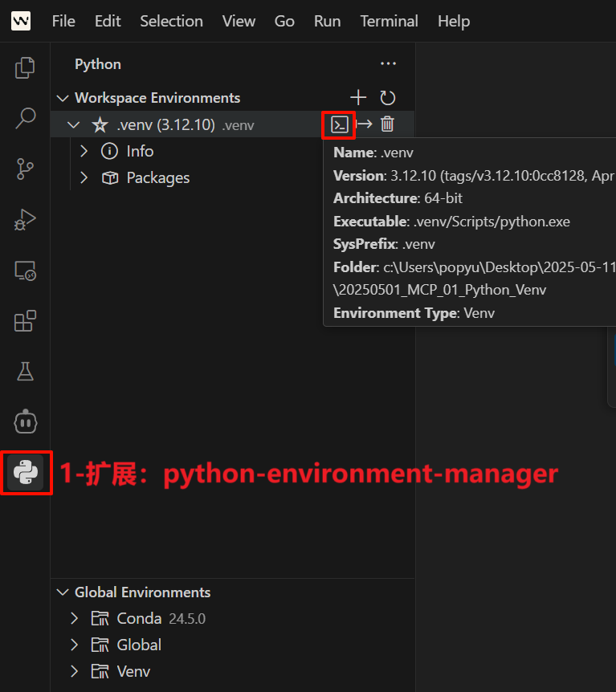
Task: Create a new workspace environment with plus icon
Action: pos(358,97)
